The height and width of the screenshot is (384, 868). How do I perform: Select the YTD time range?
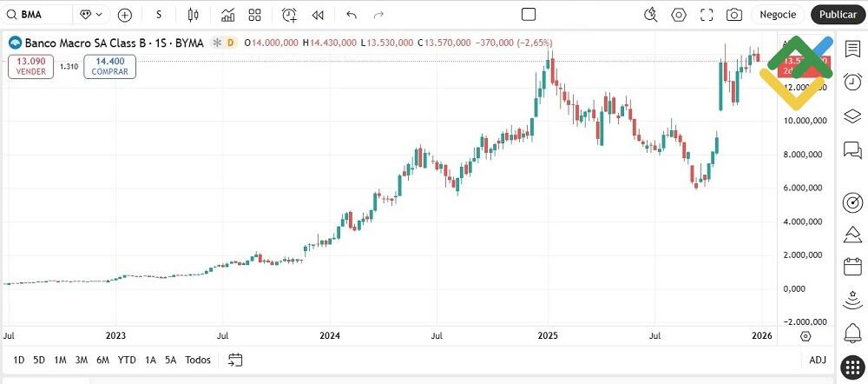(x=127, y=361)
